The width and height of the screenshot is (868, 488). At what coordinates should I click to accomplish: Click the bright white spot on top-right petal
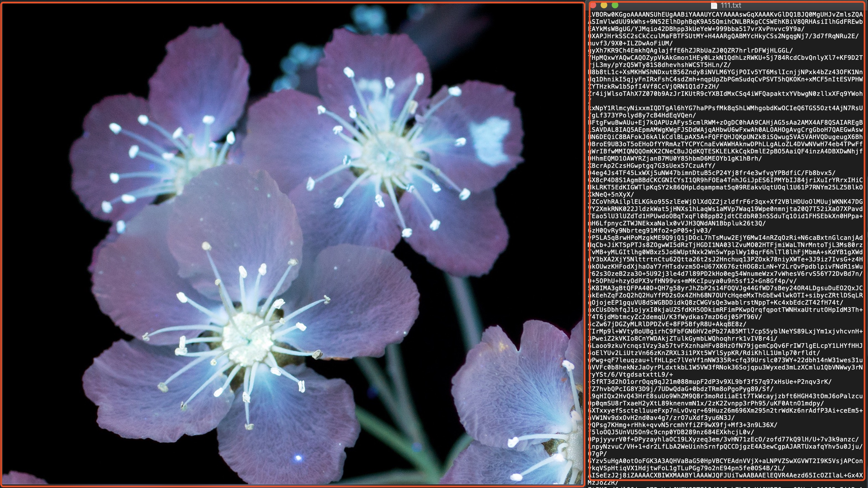click(490, 139)
